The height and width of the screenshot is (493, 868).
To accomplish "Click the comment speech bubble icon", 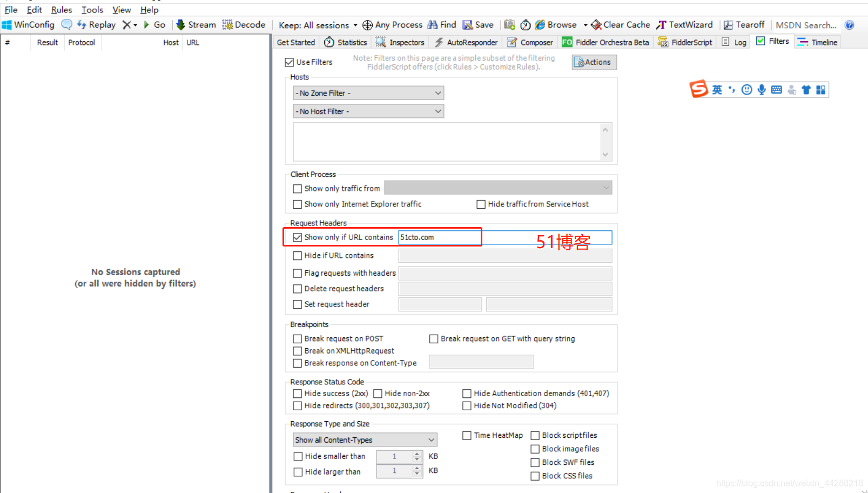I will tap(67, 25).
